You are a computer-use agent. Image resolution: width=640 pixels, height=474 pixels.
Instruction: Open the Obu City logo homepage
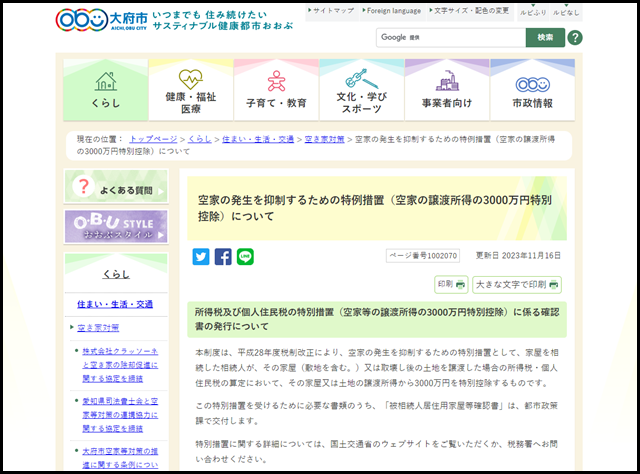pyautogui.click(x=101, y=20)
